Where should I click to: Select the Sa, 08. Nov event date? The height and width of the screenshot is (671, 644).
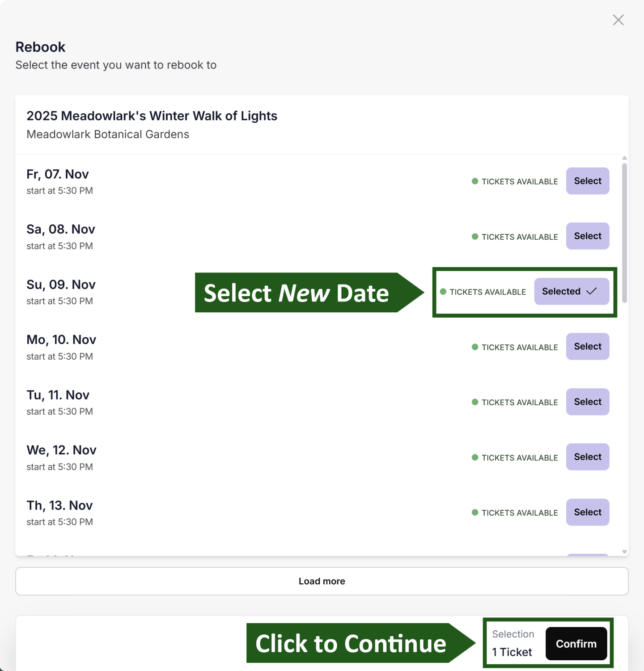coord(587,236)
